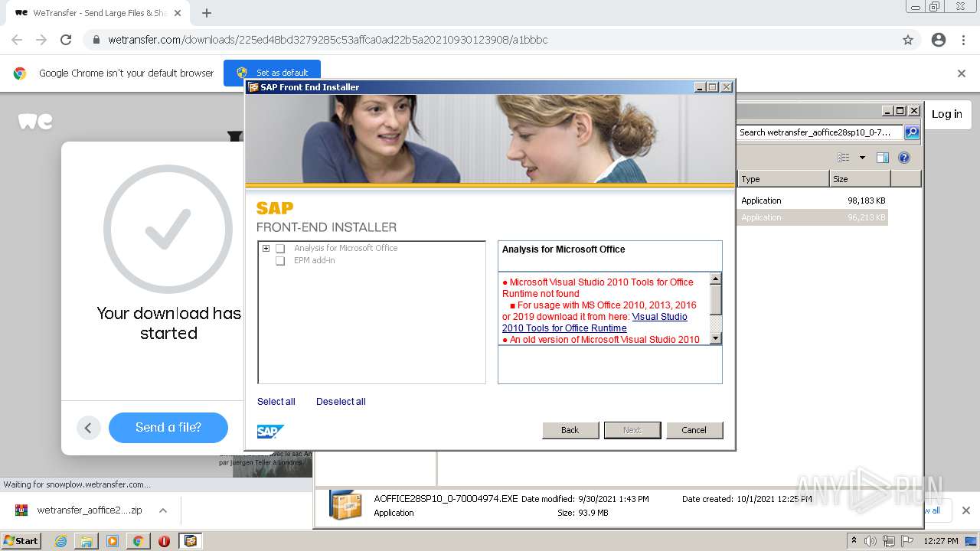Sort by Size column in Explorer
The height and width of the screenshot is (551, 980).
tap(860, 179)
